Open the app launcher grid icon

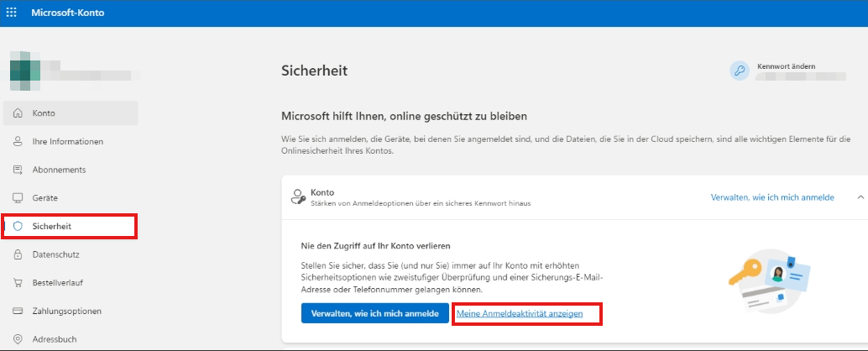(11, 13)
